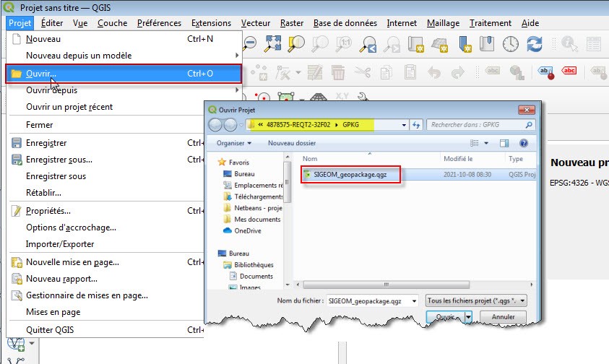Viewport: 609px width, 364px height.
Task: Open the Vecteur menu
Action: [255, 23]
